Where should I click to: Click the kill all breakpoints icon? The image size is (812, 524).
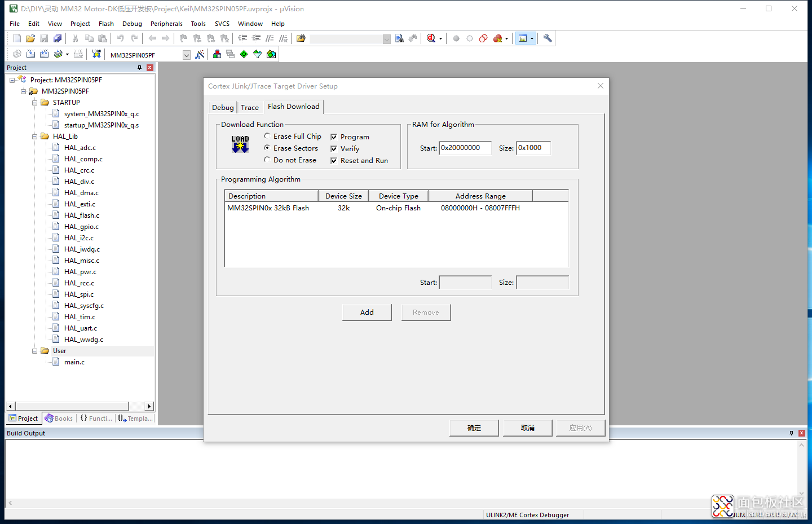(x=497, y=38)
